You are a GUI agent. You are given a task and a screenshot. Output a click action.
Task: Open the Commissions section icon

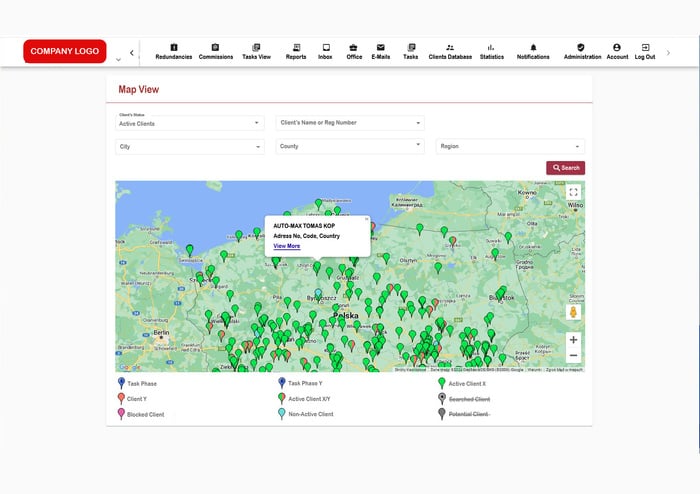click(x=216, y=47)
